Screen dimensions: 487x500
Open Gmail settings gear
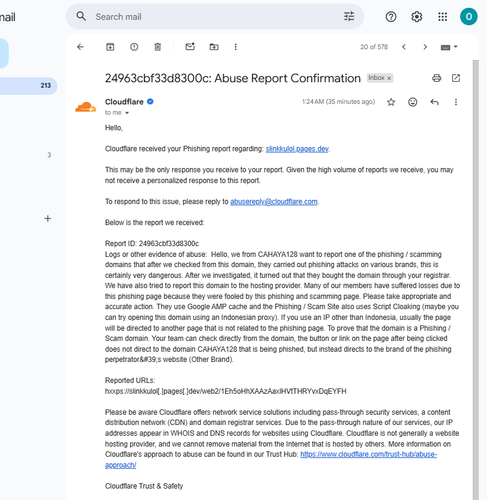tap(417, 16)
